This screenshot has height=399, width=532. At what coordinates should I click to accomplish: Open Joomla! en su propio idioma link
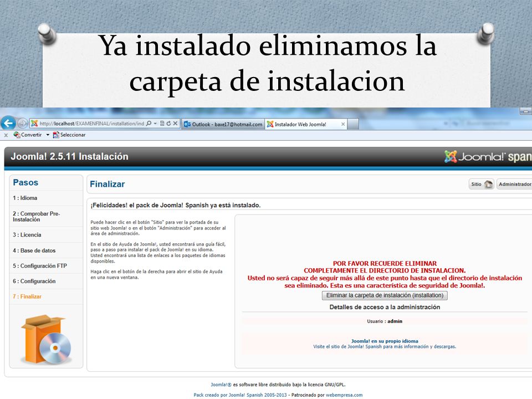[x=385, y=341]
